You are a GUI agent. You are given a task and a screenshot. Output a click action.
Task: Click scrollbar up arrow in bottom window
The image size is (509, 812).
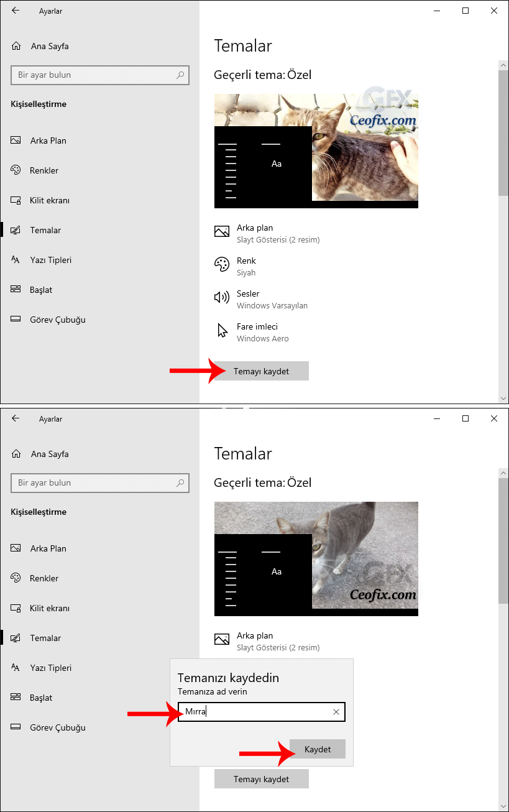(503, 473)
